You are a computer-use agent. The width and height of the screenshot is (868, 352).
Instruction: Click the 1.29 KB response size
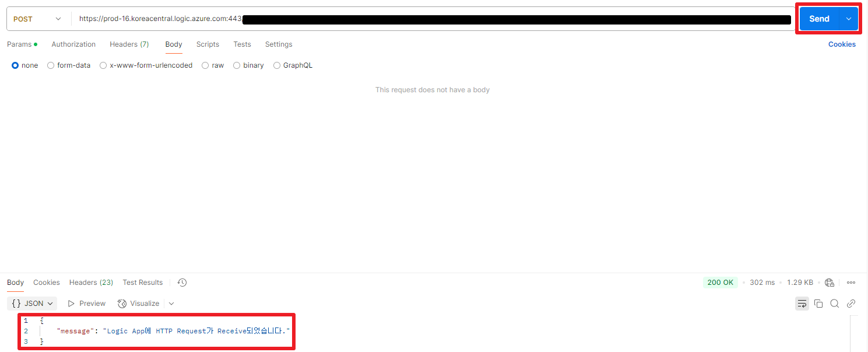click(800, 283)
